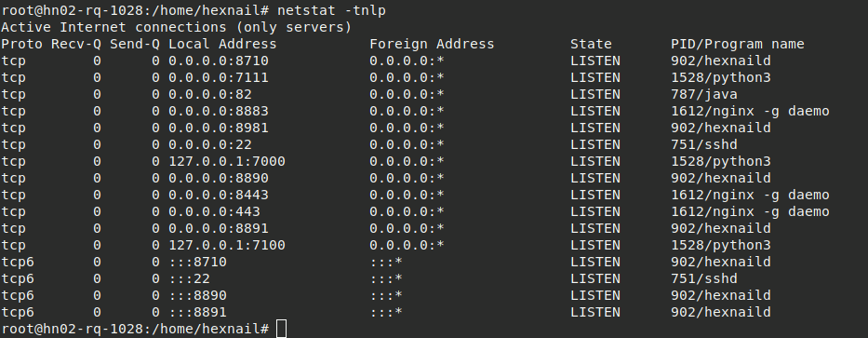This screenshot has height=338, width=868.
Task: Click the PID/Program name column header
Action: [738, 45]
